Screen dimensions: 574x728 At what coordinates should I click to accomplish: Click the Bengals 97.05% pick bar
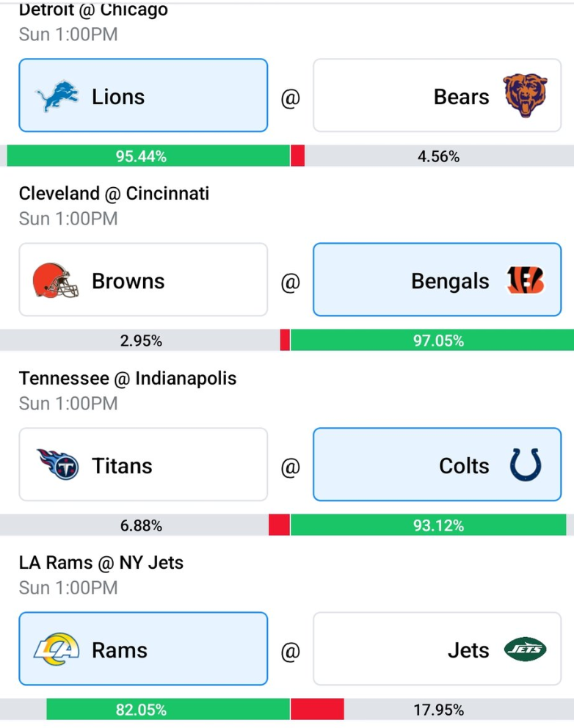(432, 340)
